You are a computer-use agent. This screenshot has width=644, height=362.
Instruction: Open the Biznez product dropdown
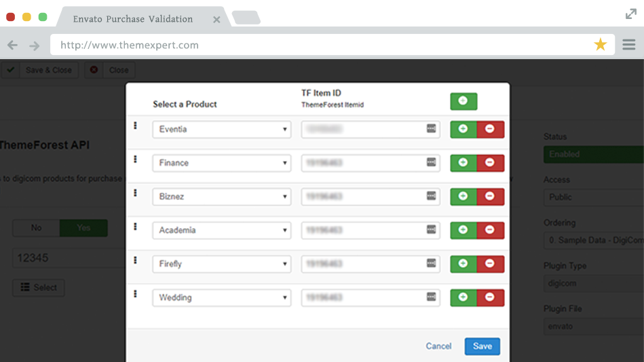[222, 197]
